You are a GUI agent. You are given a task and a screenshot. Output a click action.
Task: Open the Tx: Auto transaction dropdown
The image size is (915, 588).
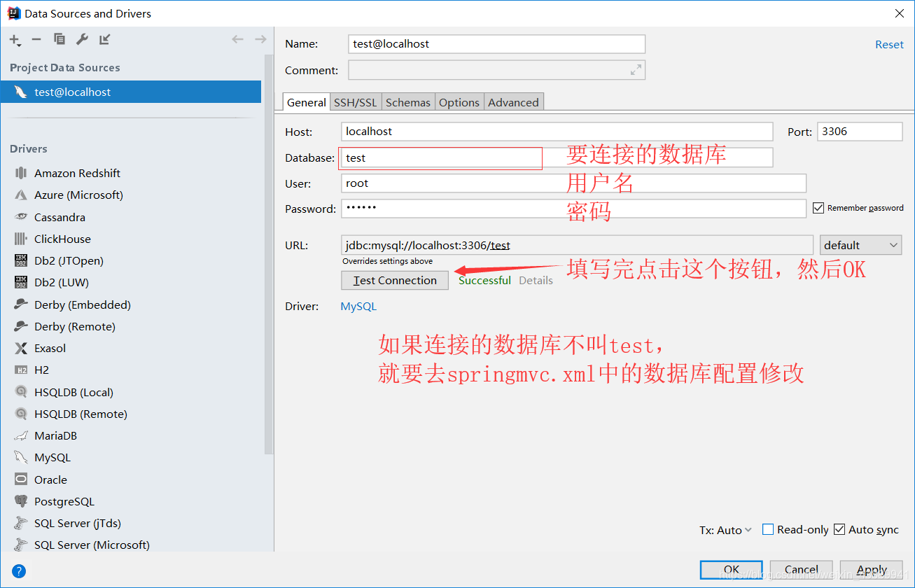(725, 530)
